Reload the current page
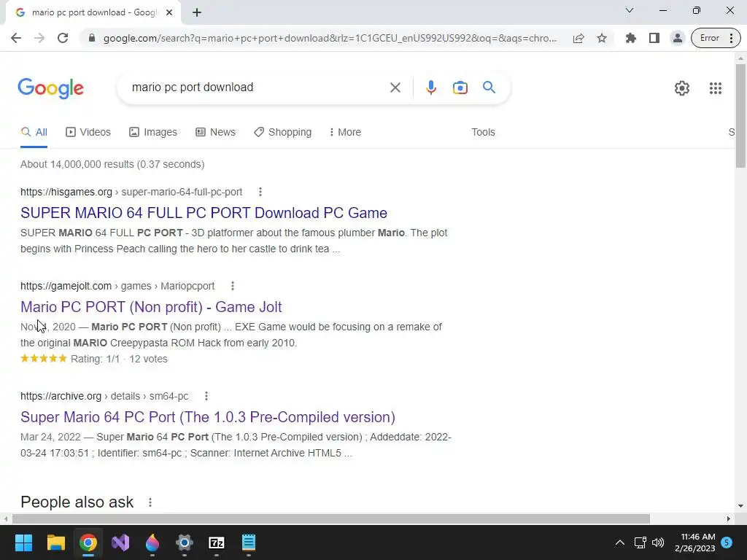 (63, 38)
